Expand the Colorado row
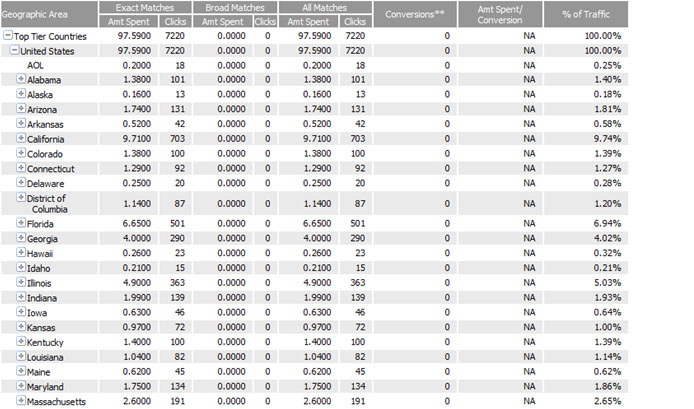694x409 pixels. [21, 153]
